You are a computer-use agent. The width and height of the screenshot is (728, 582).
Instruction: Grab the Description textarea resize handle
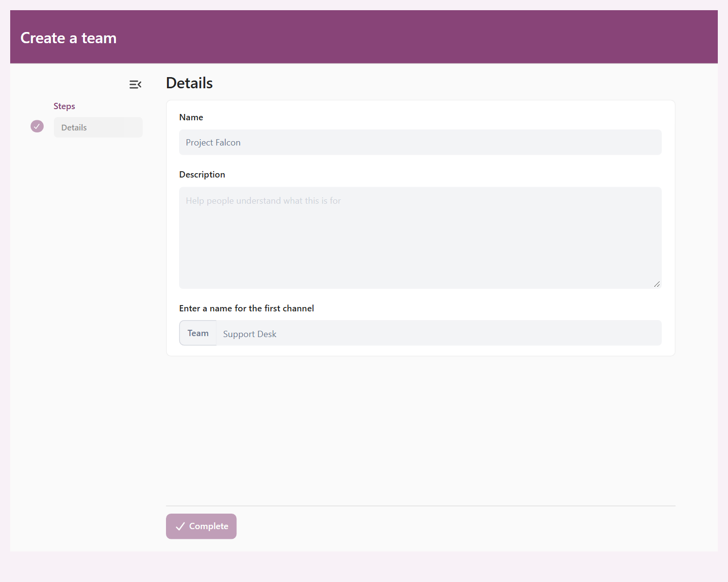[x=657, y=284]
